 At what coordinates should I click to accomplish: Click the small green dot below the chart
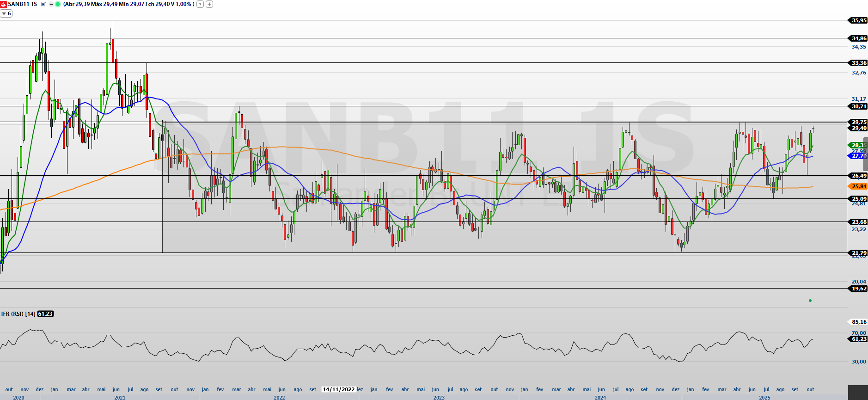point(810,301)
